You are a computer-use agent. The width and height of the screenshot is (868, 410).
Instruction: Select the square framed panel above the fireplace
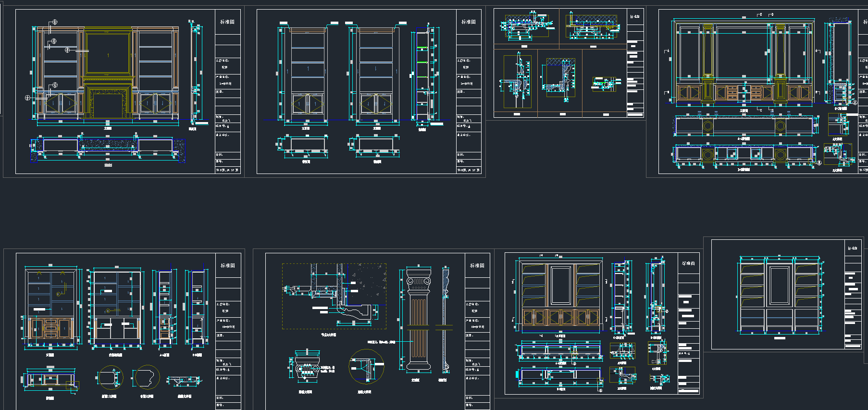click(108, 53)
